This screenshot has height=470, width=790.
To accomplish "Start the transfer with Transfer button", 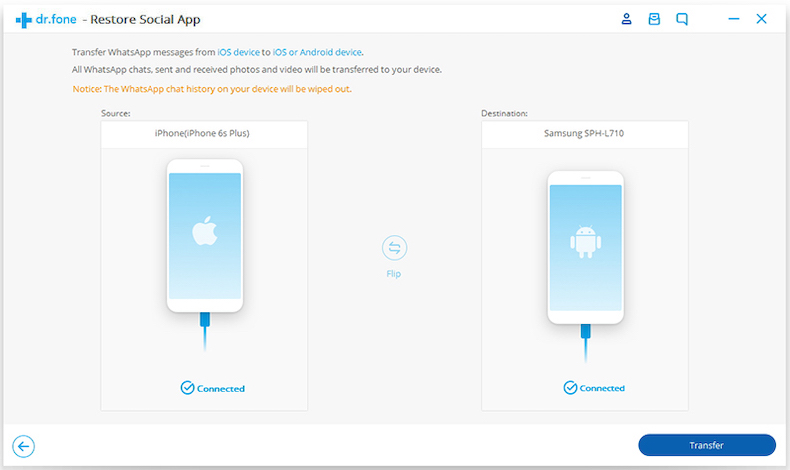I will [x=707, y=445].
